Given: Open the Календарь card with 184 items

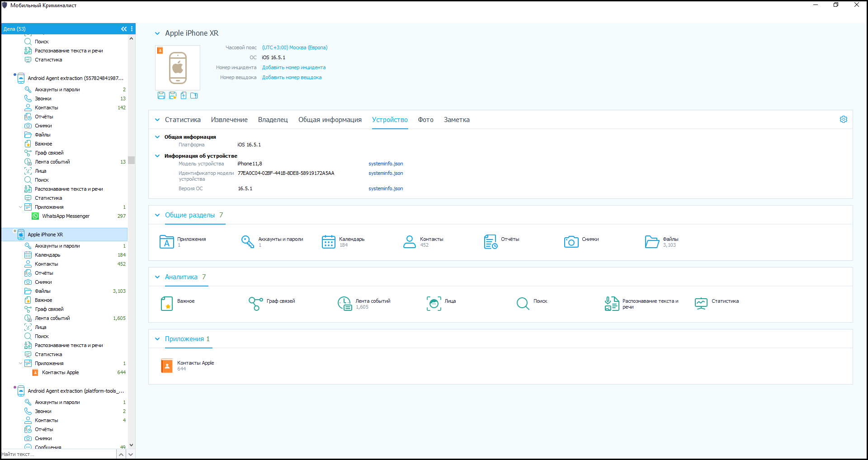Looking at the screenshot, I should (x=343, y=242).
